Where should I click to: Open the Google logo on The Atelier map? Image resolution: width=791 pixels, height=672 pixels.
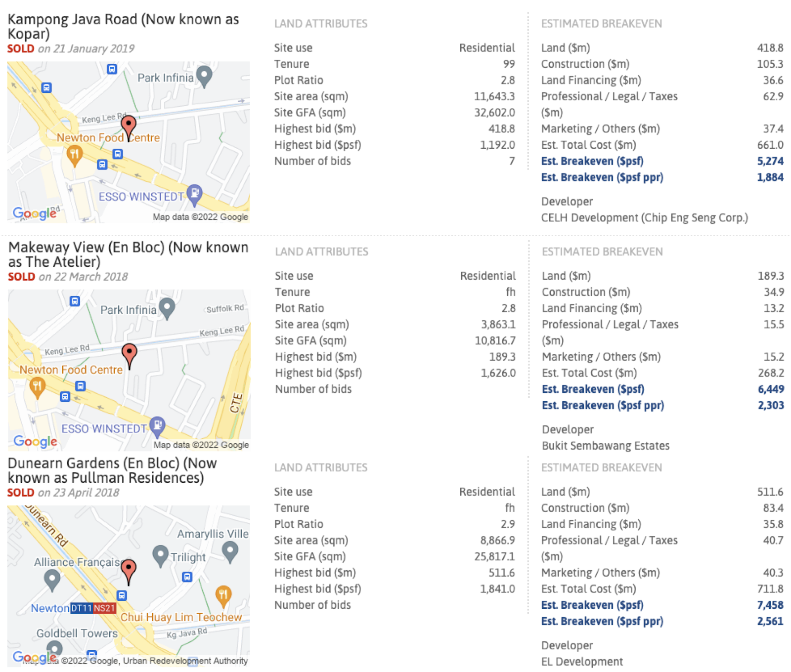[x=35, y=441]
